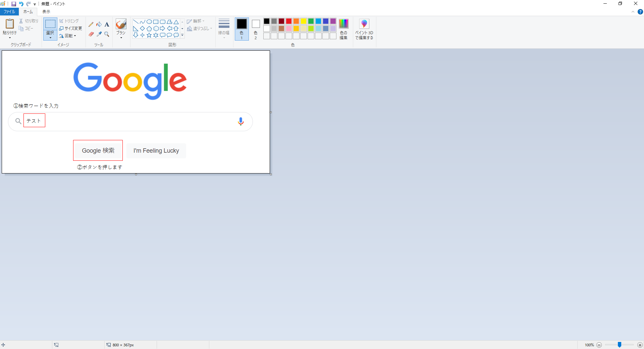The image size is (644, 349).
Task: Choose the purple color swatch
Action: (x=333, y=21)
